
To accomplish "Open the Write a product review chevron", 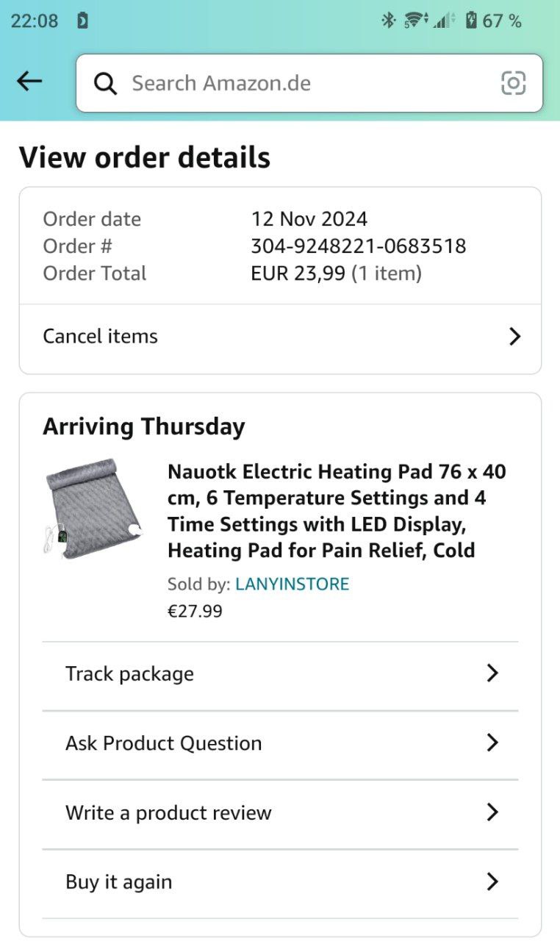I will tap(492, 812).
